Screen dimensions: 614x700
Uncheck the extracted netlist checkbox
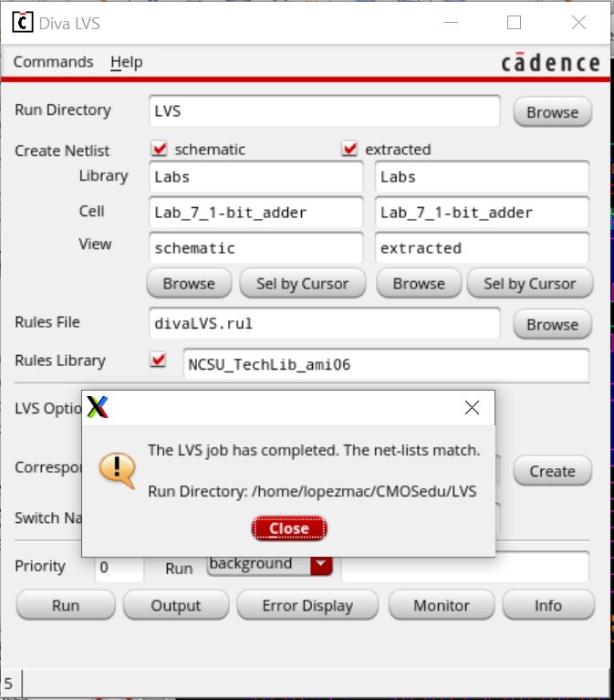point(349,149)
